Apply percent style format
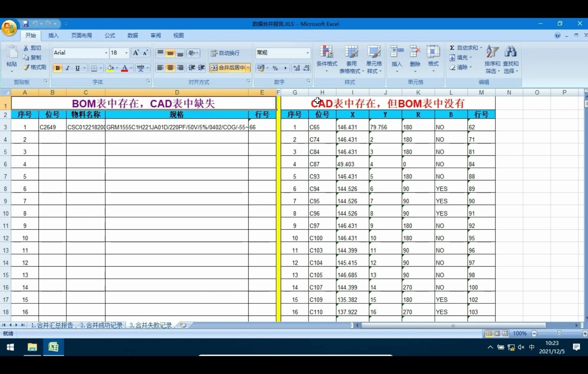This screenshot has height=374, width=588. pos(275,68)
